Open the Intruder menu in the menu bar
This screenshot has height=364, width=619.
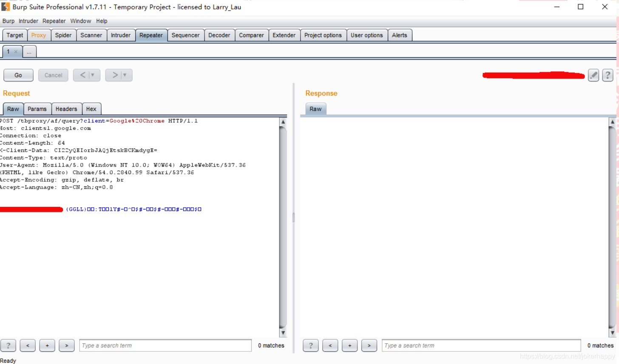(x=28, y=21)
